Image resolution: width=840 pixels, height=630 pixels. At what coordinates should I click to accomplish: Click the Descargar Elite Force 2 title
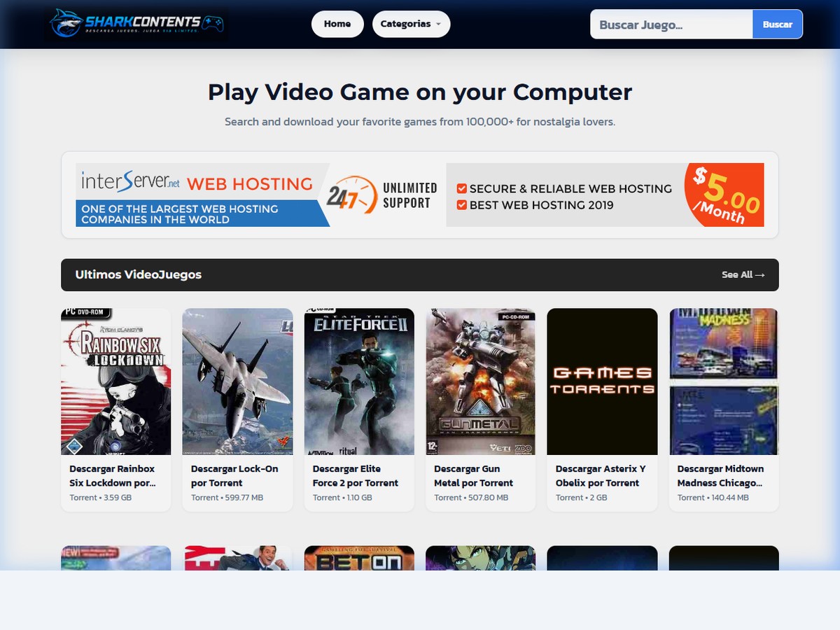tap(356, 476)
